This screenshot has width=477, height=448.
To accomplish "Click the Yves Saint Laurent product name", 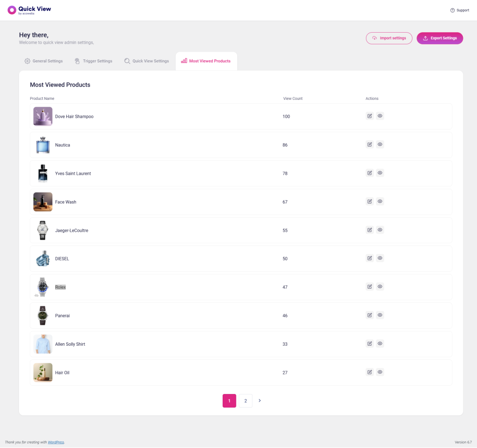I will (73, 173).
